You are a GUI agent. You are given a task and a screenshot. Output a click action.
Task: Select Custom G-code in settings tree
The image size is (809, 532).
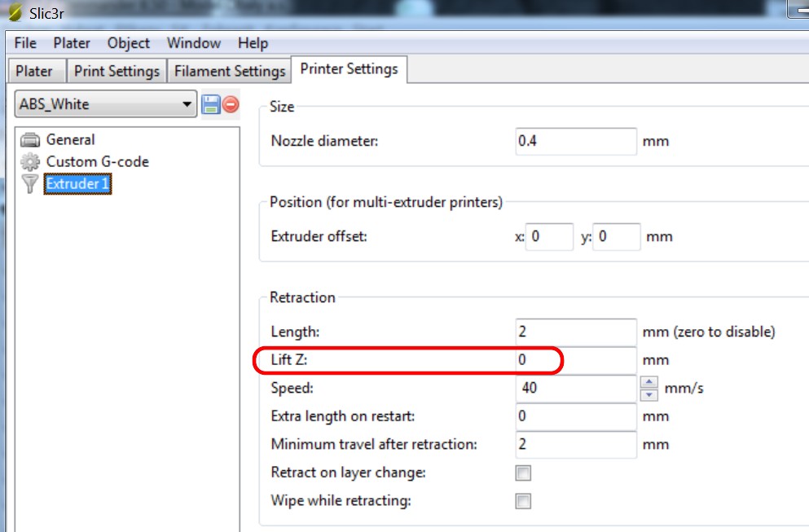pos(97,161)
